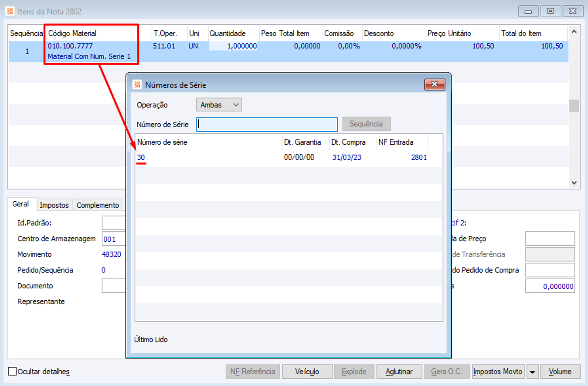Image resolution: width=588 pixels, height=386 pixels.
Task: Click the Quantidade cell 1,000000
Action: pos(233,46)
